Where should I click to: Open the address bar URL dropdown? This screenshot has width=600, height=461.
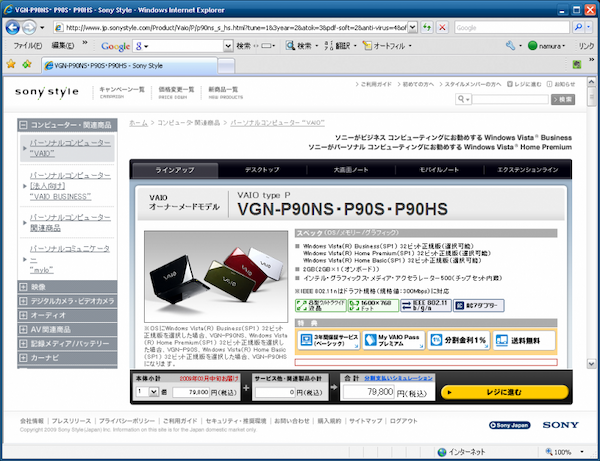pos(412,27)
